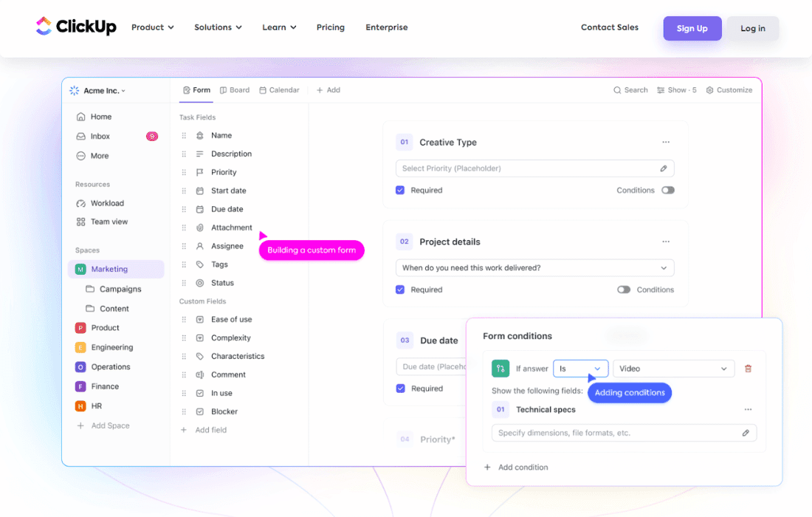Open the delivery date question dropdown
Image resolution: width=812 pixels, height=517 pixels.
coord(535,268)
